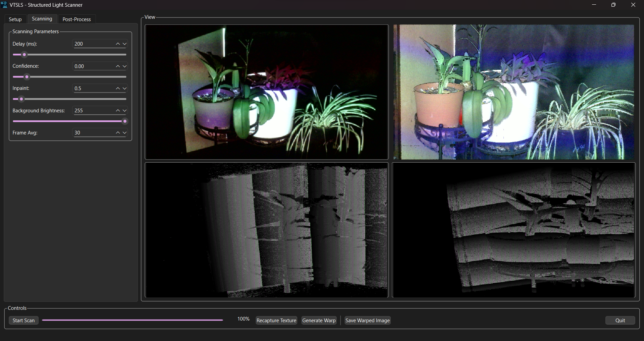Screen dimensions: 644x341
Task: Click the Background Brightness slider handle
Action: 125,121
